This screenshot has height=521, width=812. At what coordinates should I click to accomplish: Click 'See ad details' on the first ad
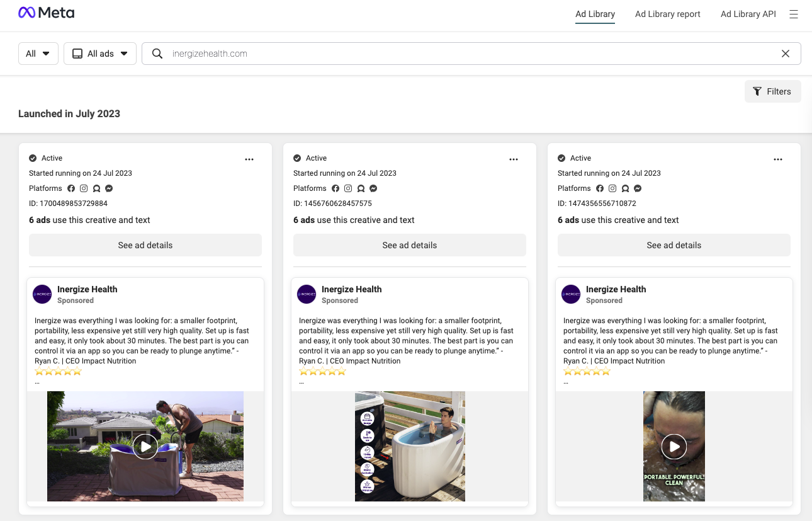[x=145, y=245]
